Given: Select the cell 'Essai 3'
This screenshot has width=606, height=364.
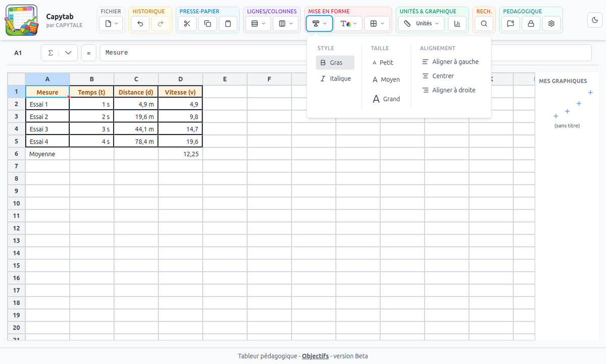Looking at the screenshot, I should click(x=48, y=129).
